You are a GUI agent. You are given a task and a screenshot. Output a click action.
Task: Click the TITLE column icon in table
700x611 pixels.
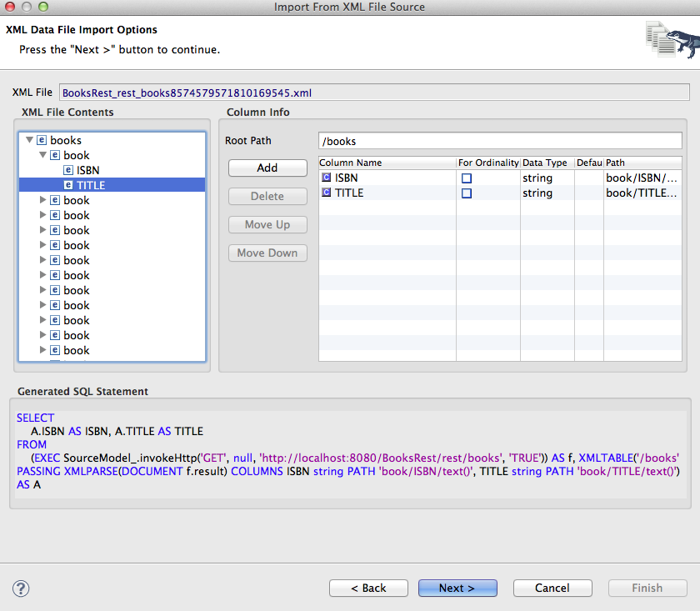(327, 193)
